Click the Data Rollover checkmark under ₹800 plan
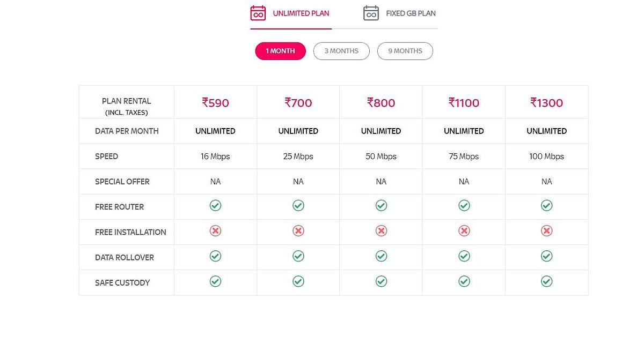This screenshot has width=644, height=343. coord(381,256)
